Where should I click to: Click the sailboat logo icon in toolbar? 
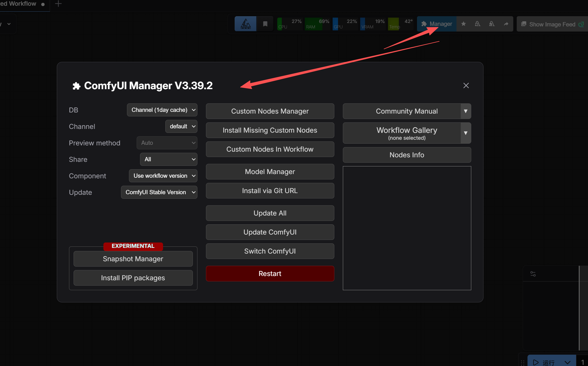click(x=245, y=24)
